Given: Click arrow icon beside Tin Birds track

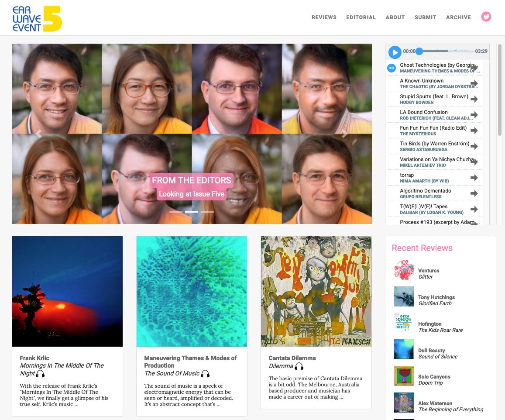Looking at the screenshot, I should point(474,146).
